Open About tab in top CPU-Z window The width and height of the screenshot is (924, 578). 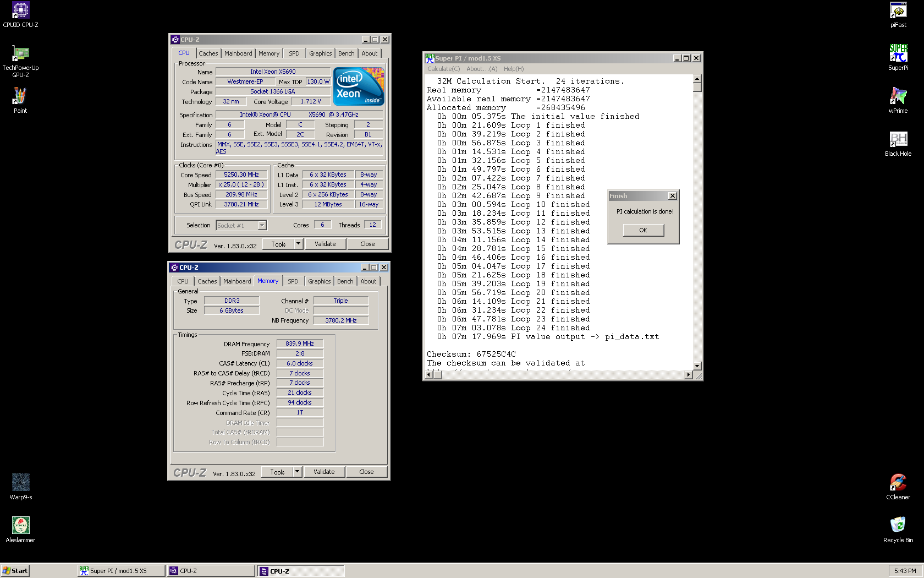370,53
